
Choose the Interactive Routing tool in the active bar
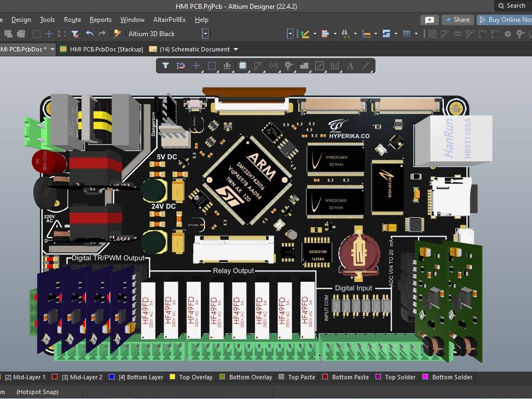(258, 66)
